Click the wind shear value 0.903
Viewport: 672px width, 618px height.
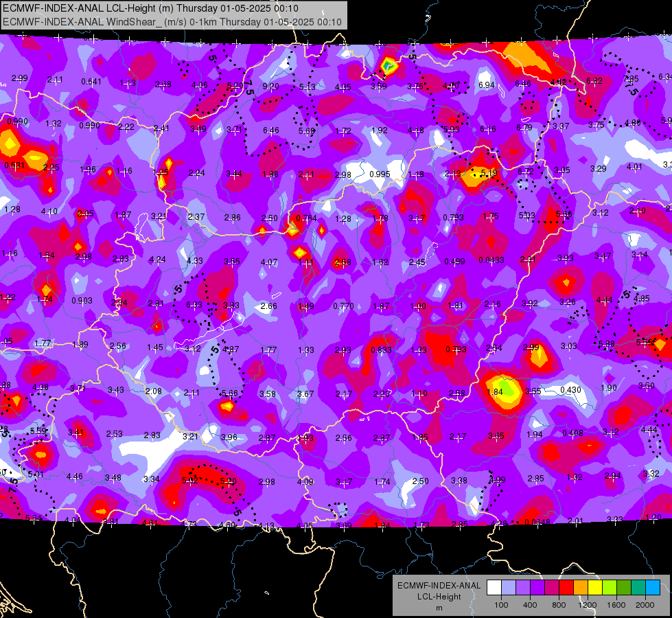[82, 301]
